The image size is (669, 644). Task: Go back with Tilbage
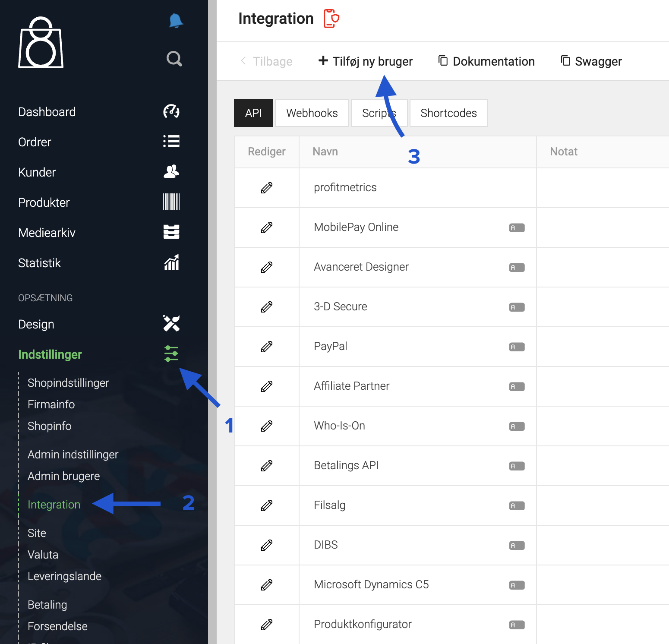[266, 61]
